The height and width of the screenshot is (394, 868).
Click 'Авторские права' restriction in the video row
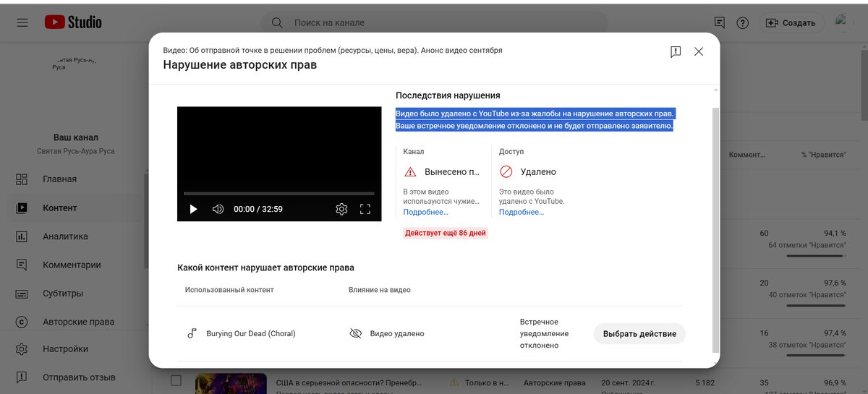(x=555, y=382)
